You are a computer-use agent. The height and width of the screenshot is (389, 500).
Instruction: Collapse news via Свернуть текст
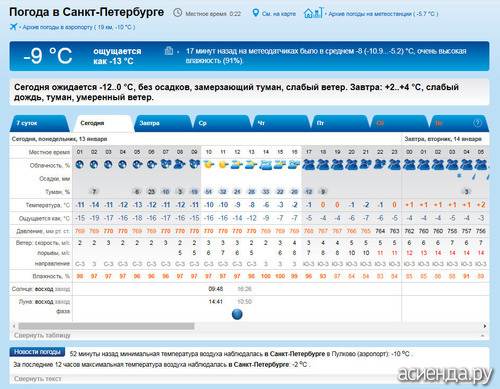pos(38,379)
